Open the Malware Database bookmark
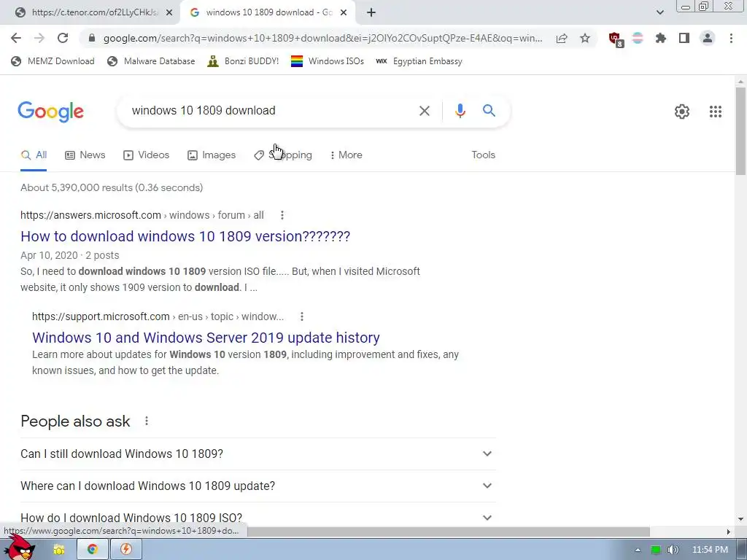Viewport: 747px width, 560px height. tap(152, 61)
